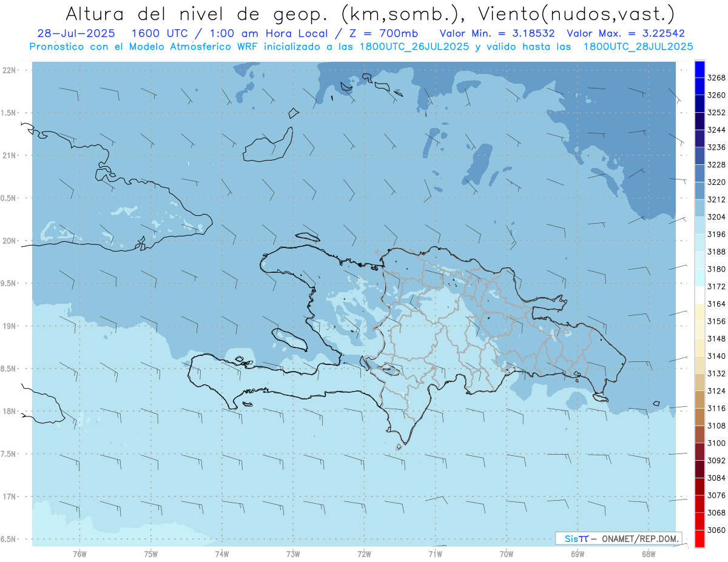728x562 pixels.
Task: Click the 73W longitude axis label
Action: tap(293, 554)
